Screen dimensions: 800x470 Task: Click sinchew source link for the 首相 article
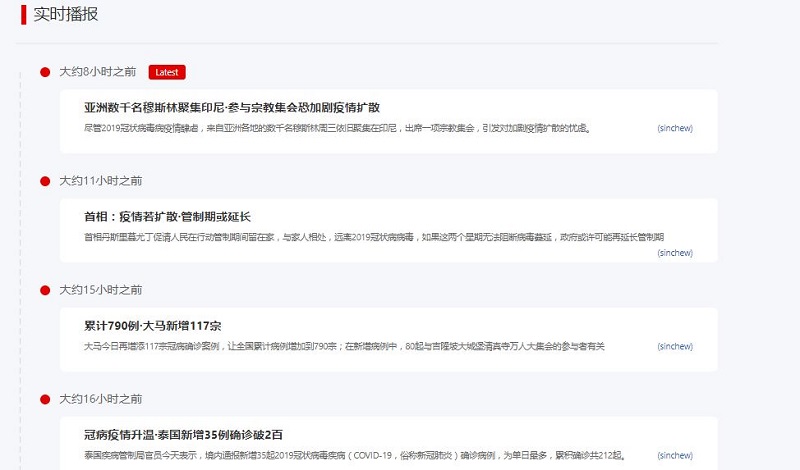(675, 253)
